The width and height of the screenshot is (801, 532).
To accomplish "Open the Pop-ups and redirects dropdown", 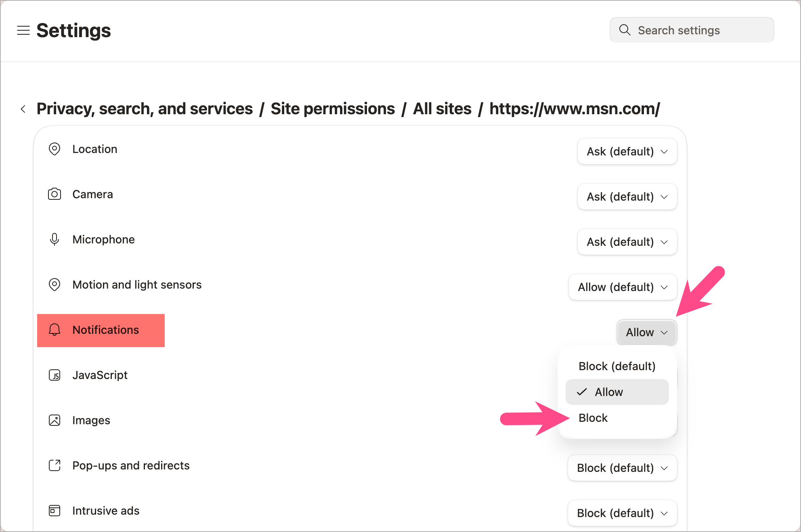I will 622,468.
